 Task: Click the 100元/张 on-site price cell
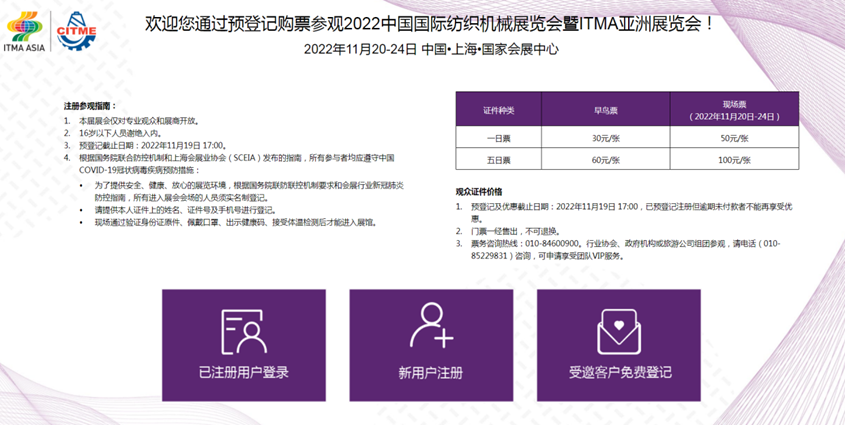click(x=735, y=160)
